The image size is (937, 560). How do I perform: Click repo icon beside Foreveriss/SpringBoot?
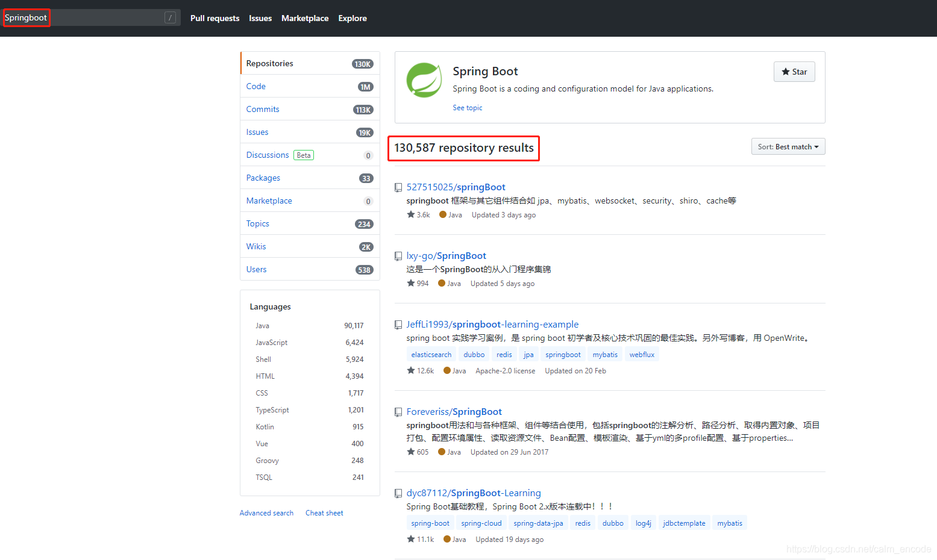coord(398,412)
